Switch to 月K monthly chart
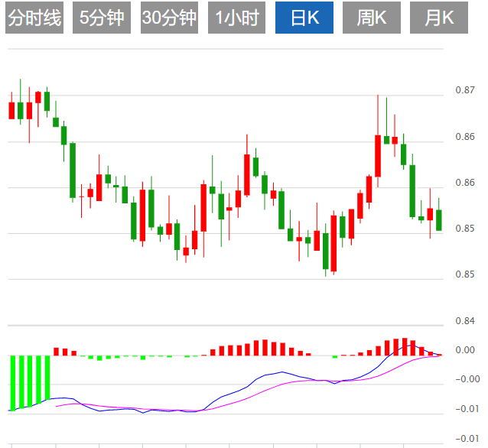This screenshot has width=488, height=448. click(439, 18)
